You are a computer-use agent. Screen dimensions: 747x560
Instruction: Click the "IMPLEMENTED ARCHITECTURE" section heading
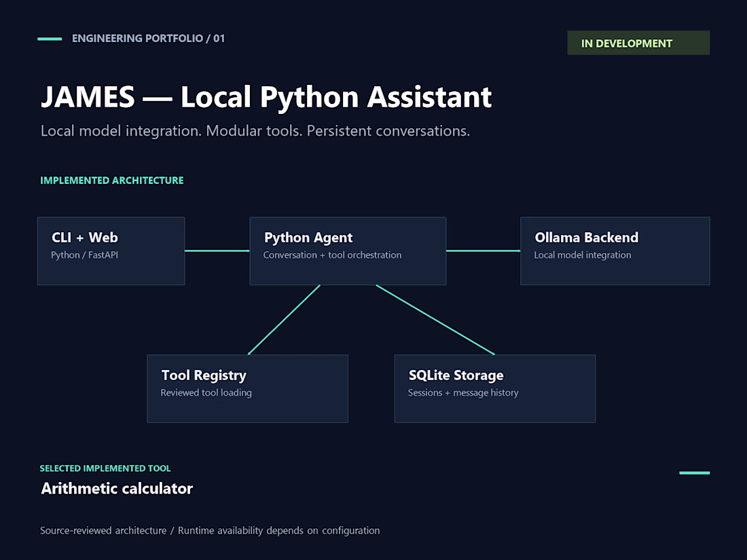[x=112, y=181]
